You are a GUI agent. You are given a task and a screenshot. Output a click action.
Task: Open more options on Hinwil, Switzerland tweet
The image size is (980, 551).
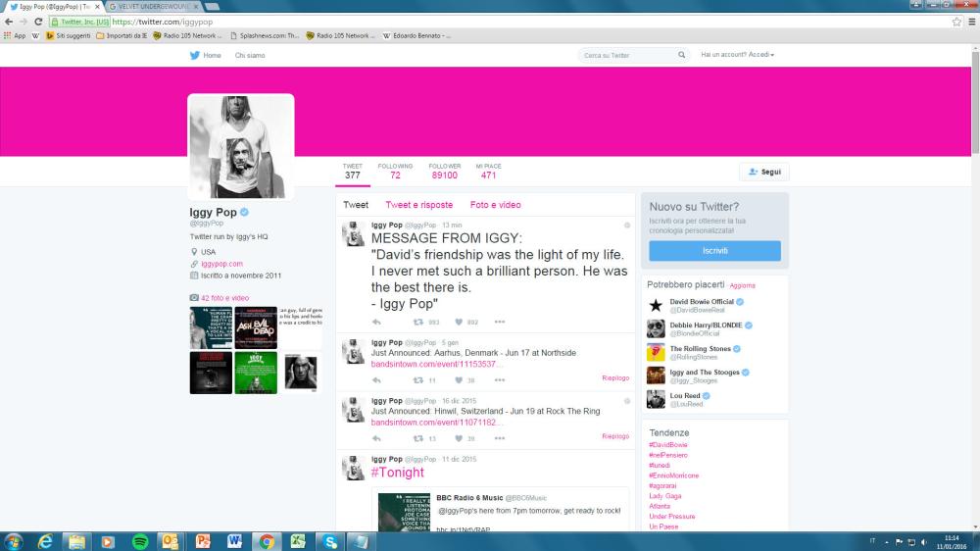click(500, 438)
